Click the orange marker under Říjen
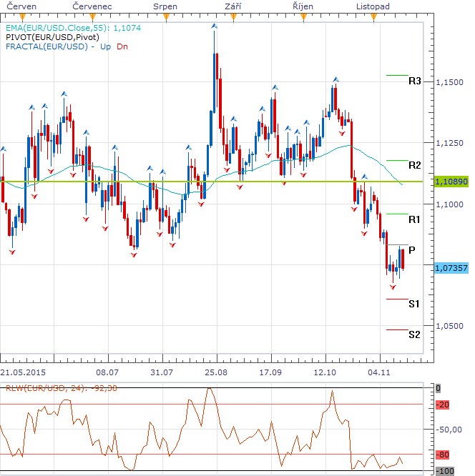475x476 pixels. coord(303,17)
